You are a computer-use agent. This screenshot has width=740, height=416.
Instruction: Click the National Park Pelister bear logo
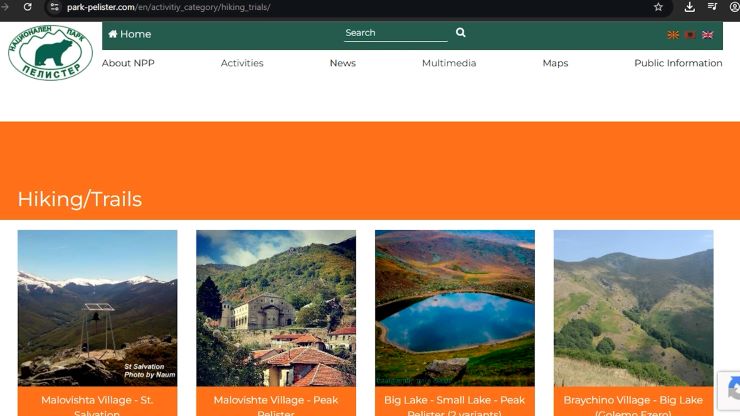pyautogui.click(x=50, y=52)
